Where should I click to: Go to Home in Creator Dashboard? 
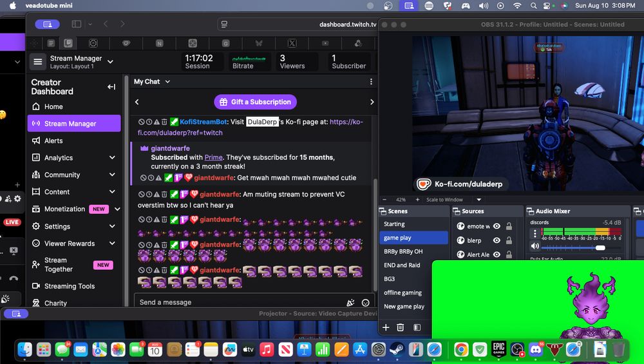(x=74, y=107)
